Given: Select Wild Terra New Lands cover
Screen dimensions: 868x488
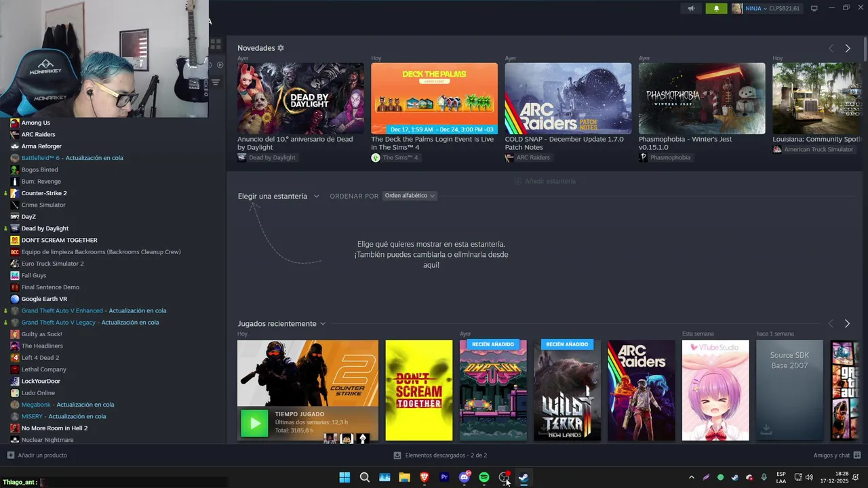Looking at the screenshot, I should (x=567, y=390).
